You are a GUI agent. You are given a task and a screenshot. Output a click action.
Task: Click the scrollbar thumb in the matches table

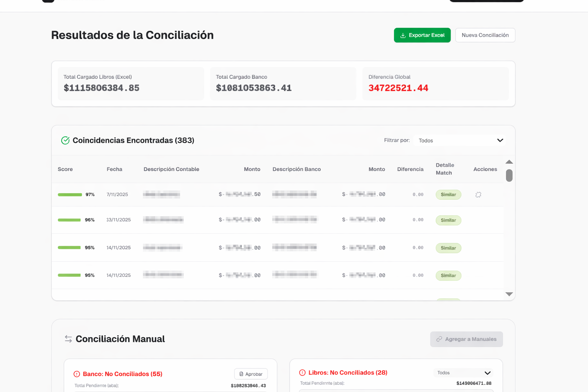click(509, 175)
